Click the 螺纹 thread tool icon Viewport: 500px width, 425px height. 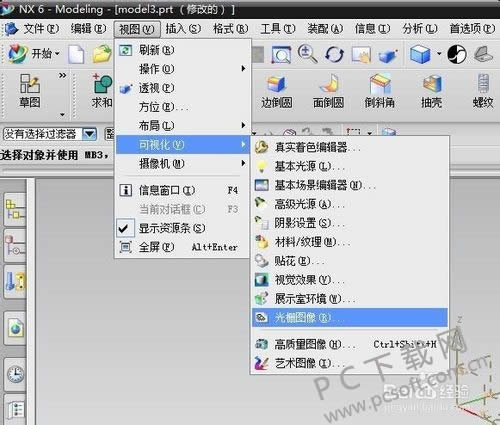[483, 84]
